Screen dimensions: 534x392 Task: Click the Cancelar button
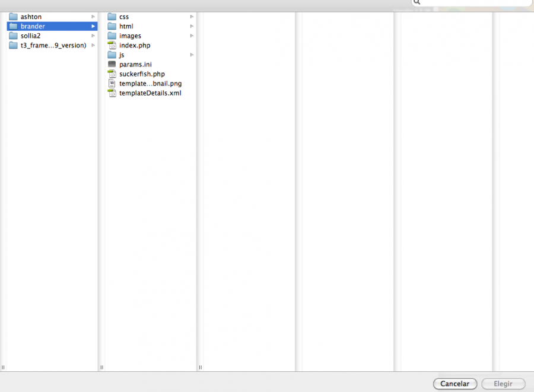455,384
